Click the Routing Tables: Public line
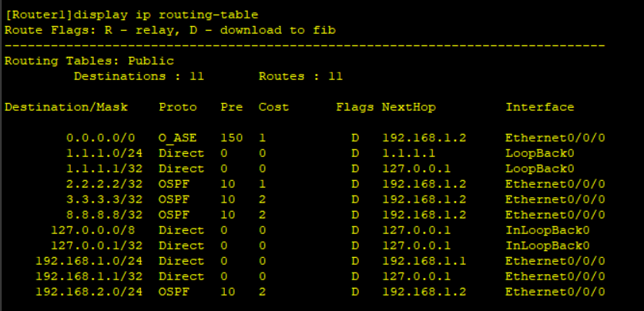Viewport: 644px width, 311px height. click(x=89, y=61)
